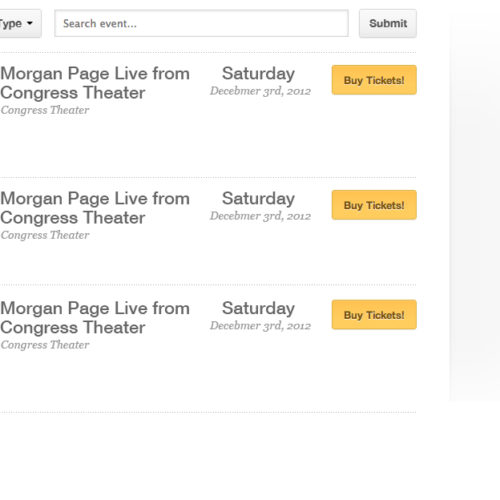The height and width of the screenshot is (500, 500).
Task: Click the second event's Decebmer 3rd, 2012 date
Action: 260,216
